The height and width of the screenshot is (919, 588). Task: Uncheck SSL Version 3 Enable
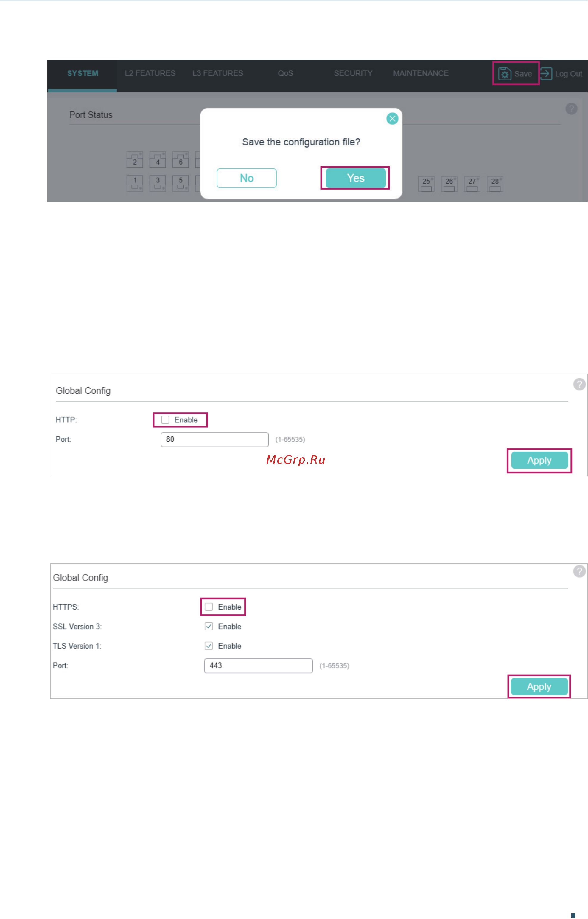209,626
